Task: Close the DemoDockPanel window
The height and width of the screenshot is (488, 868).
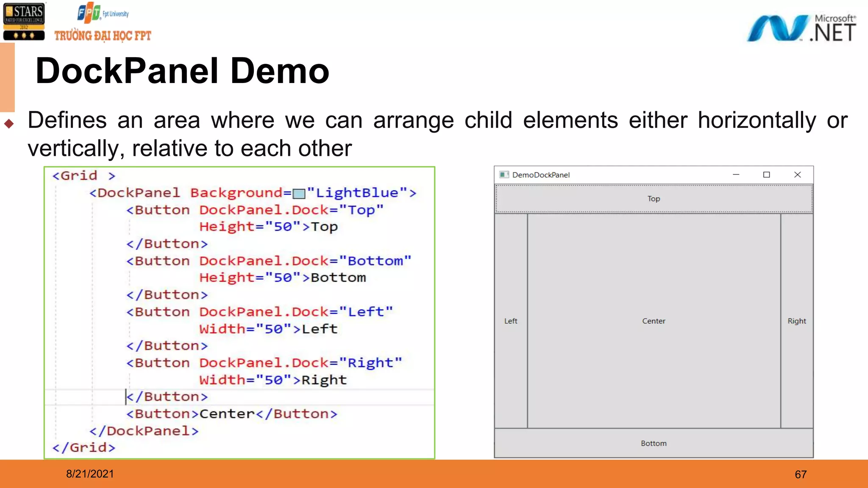Action: pyautogui.click(x=797, y=175)
